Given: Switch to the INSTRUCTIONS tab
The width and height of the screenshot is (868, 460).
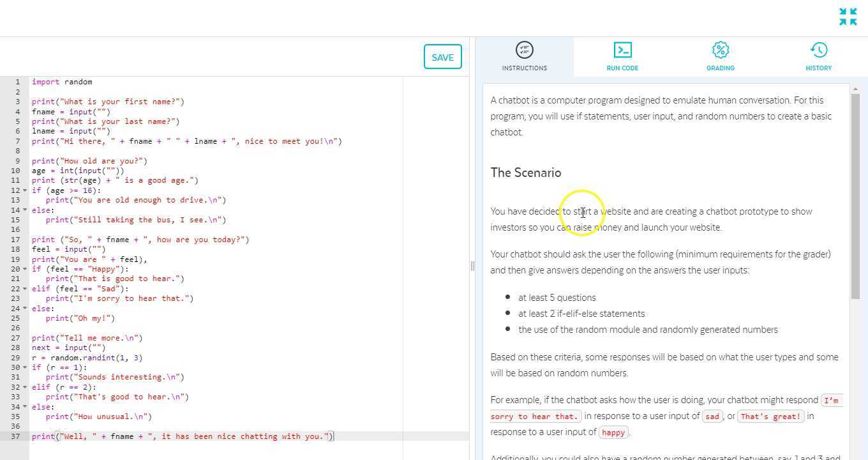Looking at the screenshot, I should point(524,68).
